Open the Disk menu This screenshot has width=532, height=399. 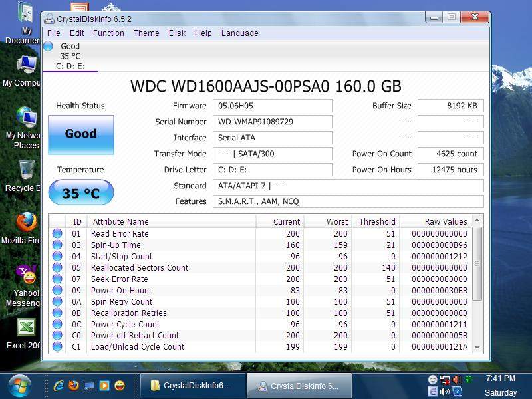[177, 33]
